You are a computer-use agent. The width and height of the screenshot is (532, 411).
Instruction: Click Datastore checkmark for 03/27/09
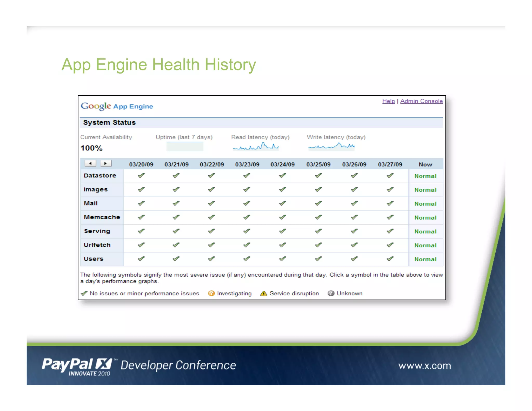tap(390, 176)
